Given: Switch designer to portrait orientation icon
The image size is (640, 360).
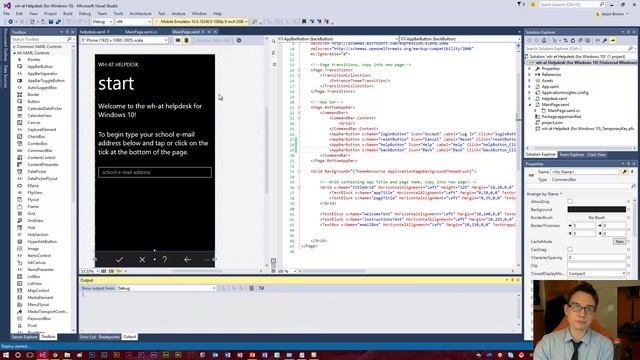Looking at the screenshot, I should click(187, 40).
